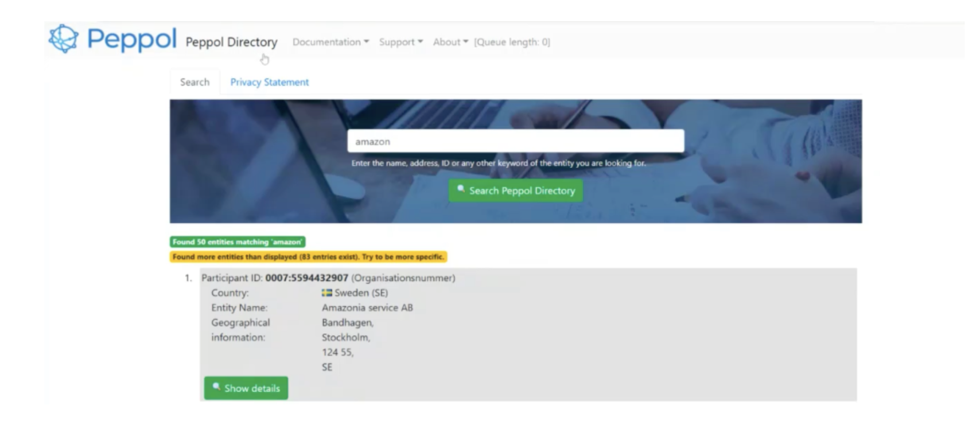This screenshot has height=444, width=980.
Task: Click the 'Peppol' wordmark text
Action: (x=131, y=39)
